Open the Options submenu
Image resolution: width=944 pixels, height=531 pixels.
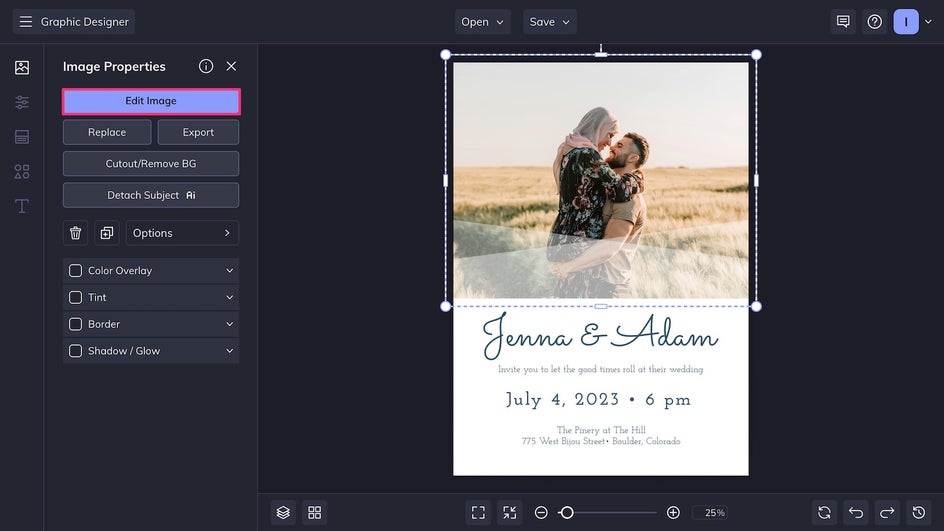click(182, 233)
